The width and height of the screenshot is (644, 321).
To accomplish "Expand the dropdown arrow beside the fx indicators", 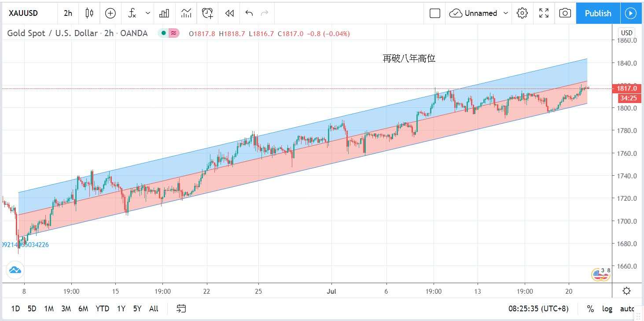I will pyautogui.click(x=147, y=13).
